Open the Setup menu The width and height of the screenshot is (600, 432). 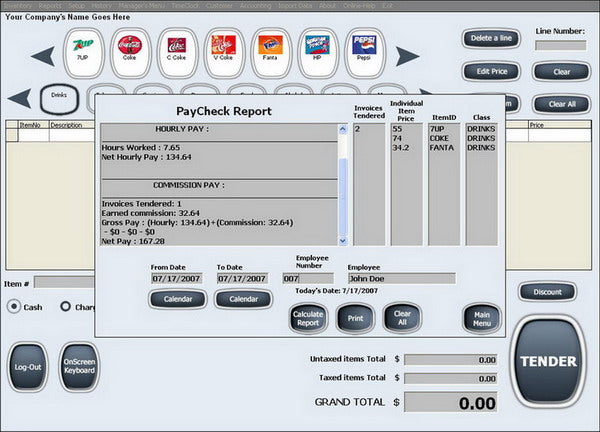(x=77, y=6)
